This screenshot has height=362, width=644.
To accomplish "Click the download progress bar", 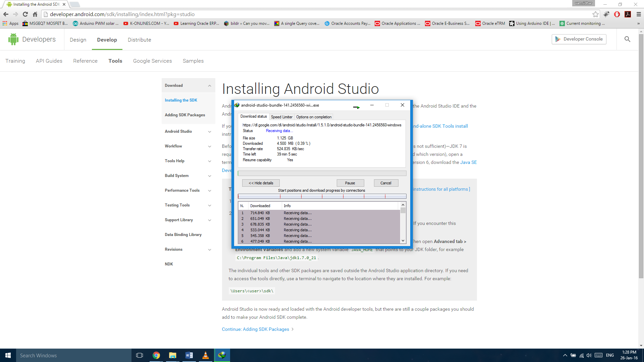I will tap(321, 173).
